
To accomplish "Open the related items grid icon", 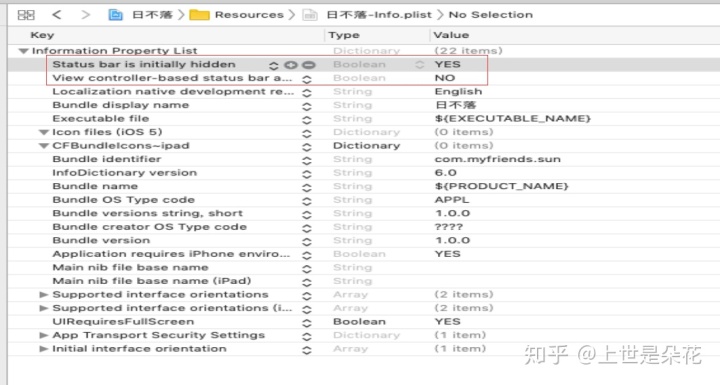I will pyautogui.click(x=26, y=15).
